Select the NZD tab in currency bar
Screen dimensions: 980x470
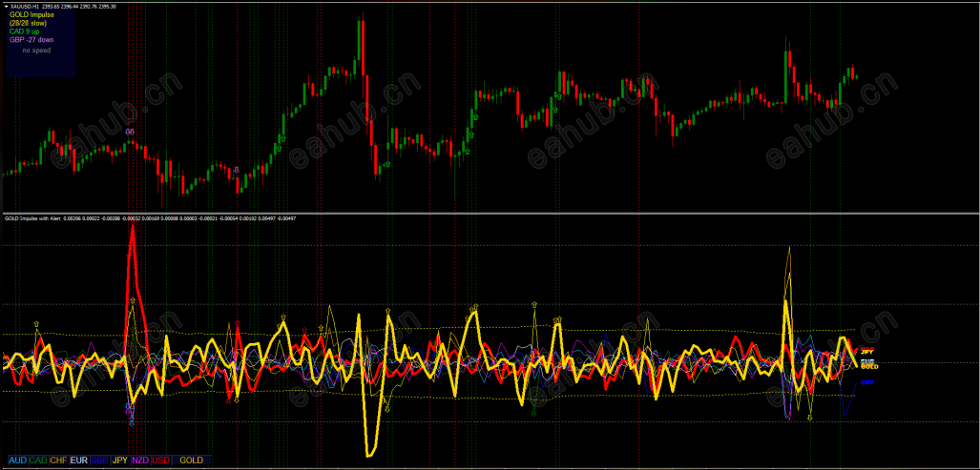[x=140, y=460]
